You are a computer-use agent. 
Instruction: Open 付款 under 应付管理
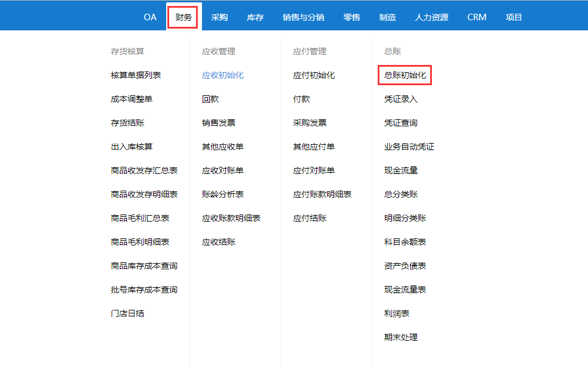[301, 99]
